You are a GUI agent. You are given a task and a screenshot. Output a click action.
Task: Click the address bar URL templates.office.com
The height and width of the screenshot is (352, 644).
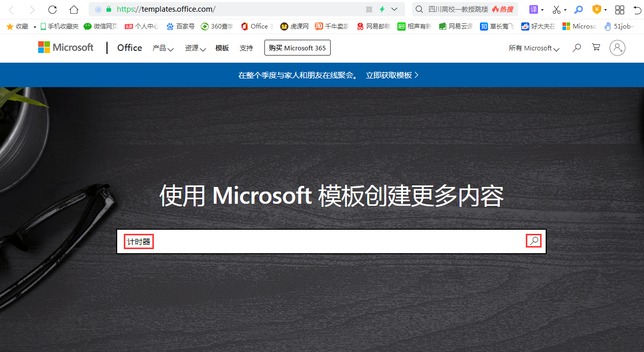click(x=166, y=9)
